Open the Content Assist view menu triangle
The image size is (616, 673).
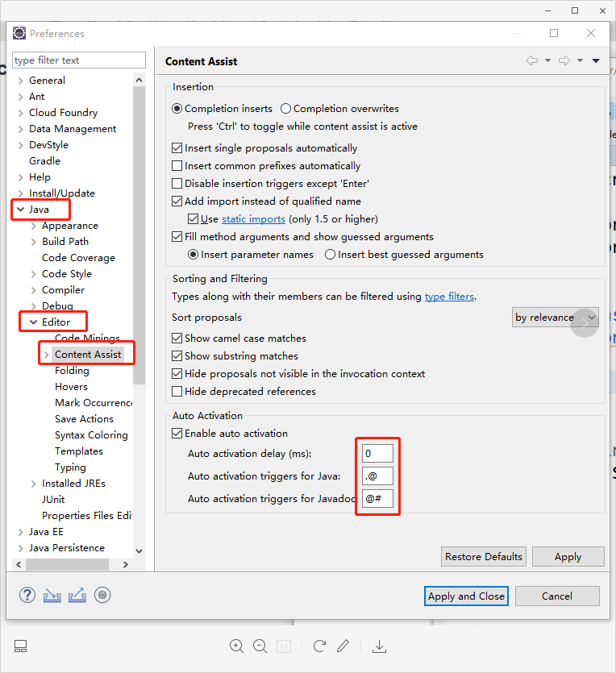coord(596,60)
